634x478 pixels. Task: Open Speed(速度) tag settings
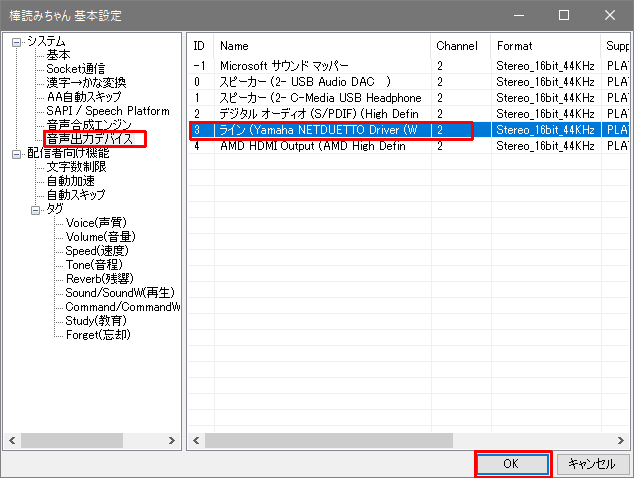pos(97,251)
